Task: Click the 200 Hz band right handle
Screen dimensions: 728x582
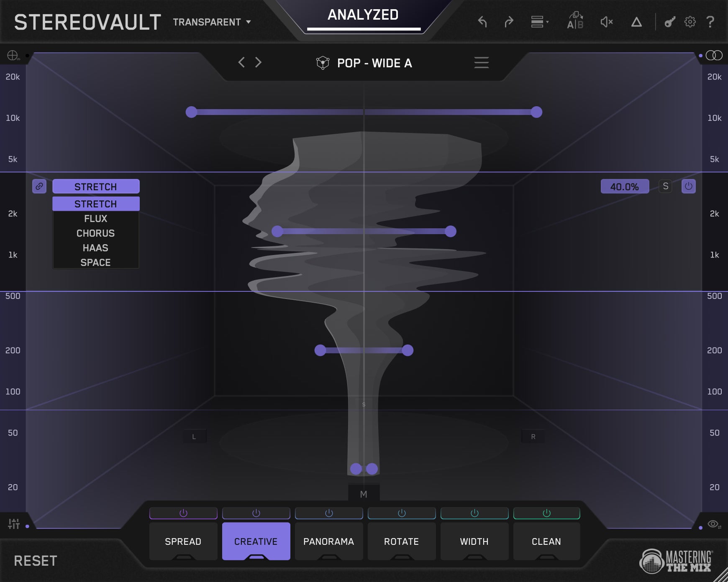Action: [x=408, y=350]
